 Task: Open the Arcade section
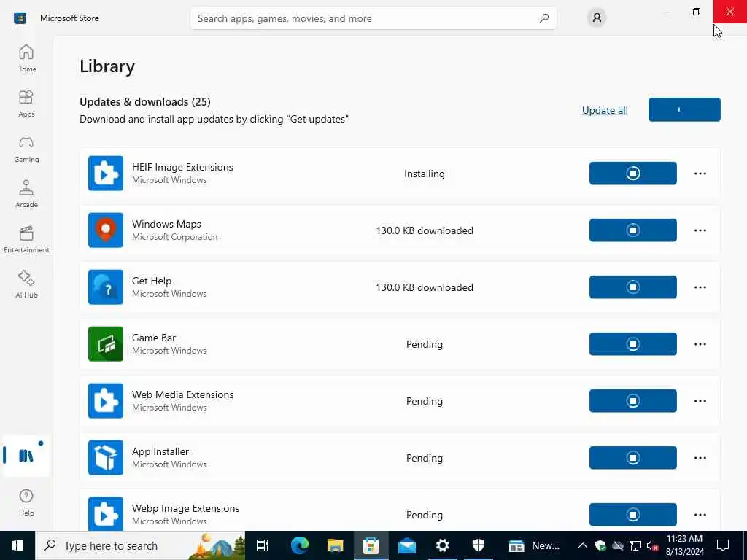point(26,194)
